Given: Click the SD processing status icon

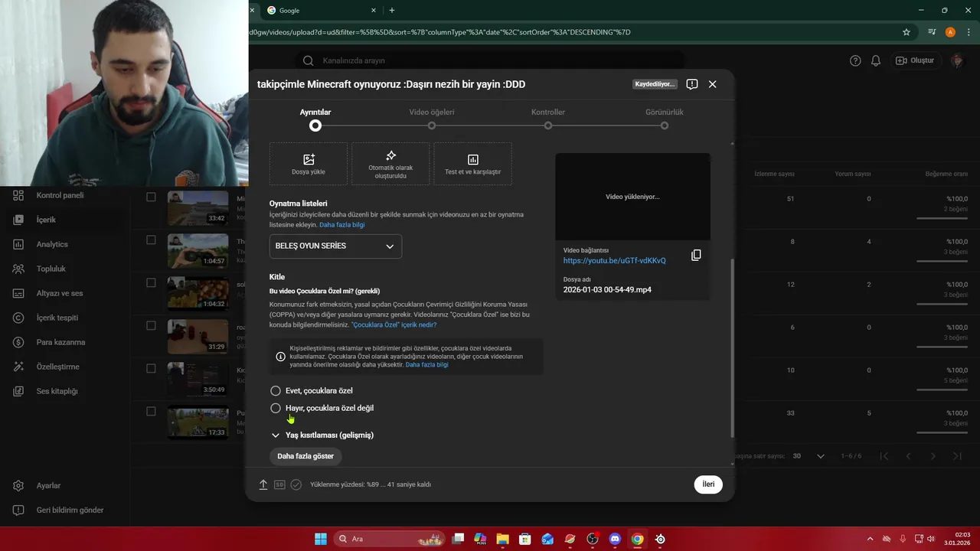Looking at the screenshot, I should click(x=279, y=484).
